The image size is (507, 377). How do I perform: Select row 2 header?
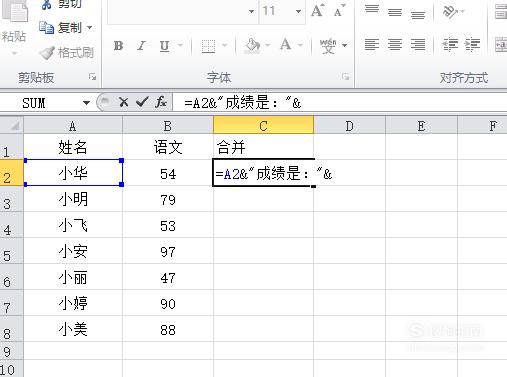[x=12, y=173]
